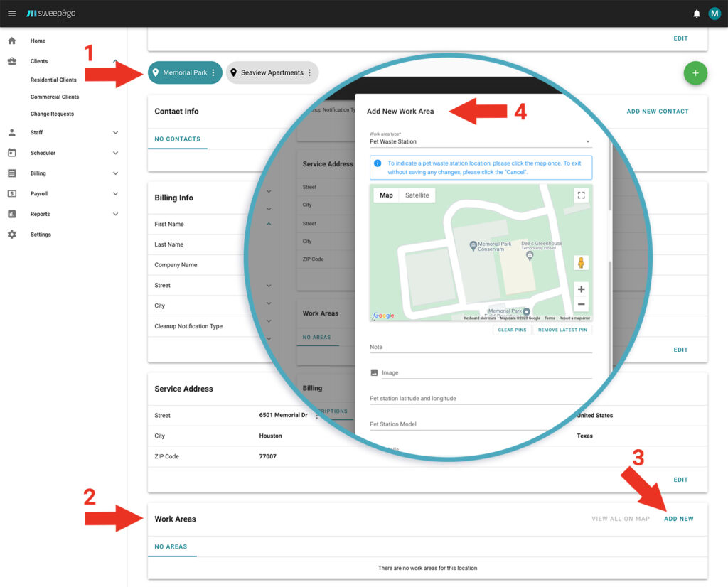This screenshot has width=728, height=587.
Task: Click the Payroll dollar icon in sidebar
Action: click(x=12, y=193)
